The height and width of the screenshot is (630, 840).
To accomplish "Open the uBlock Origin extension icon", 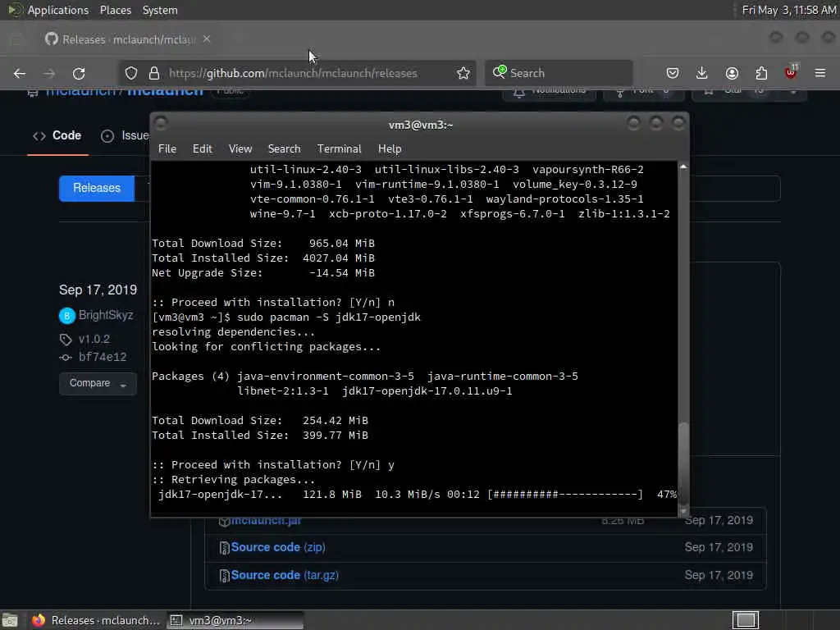I will pos(791,72).
